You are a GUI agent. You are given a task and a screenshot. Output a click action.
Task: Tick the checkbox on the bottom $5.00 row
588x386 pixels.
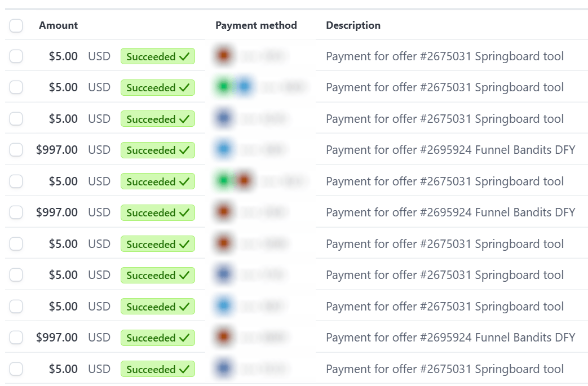point(16,369)
